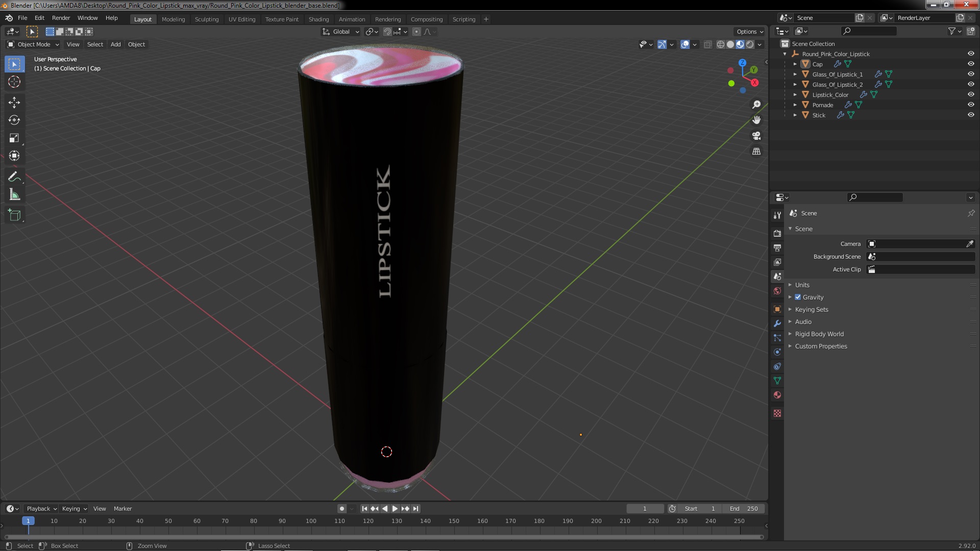Expand the Cap object tree item
Screen dimensions: 980x551
pos(795,64)
